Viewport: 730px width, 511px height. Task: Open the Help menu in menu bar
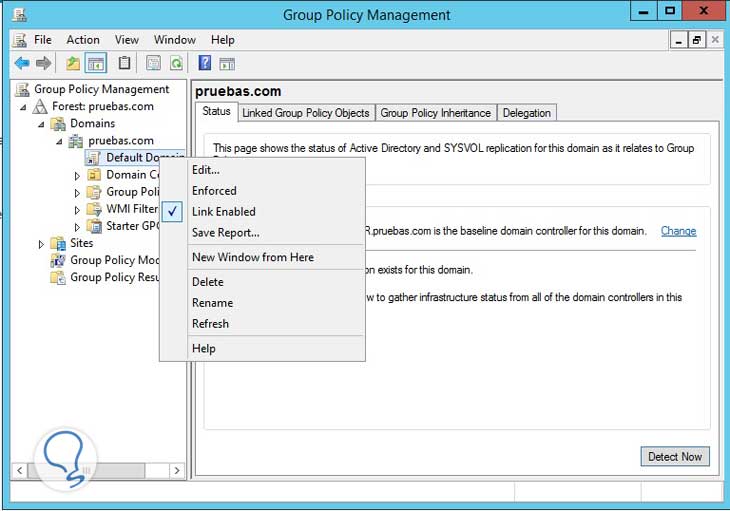(x=223, y=40)
